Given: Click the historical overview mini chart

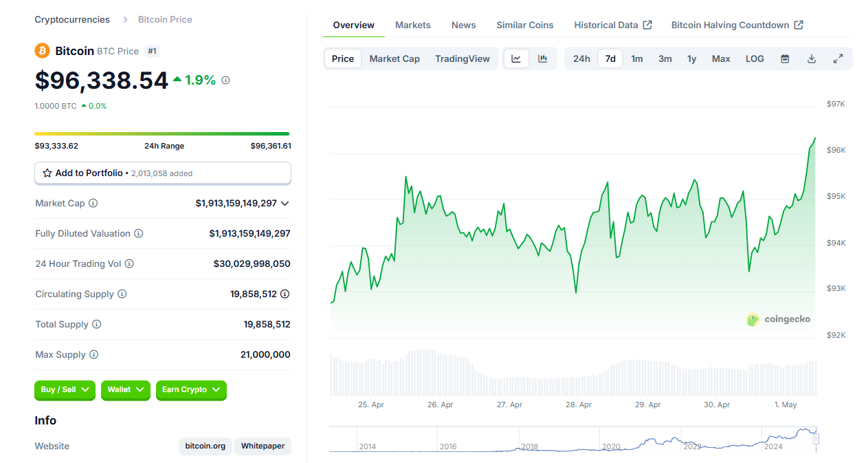Looking at the screenshot, I should [x=572, y=439].
